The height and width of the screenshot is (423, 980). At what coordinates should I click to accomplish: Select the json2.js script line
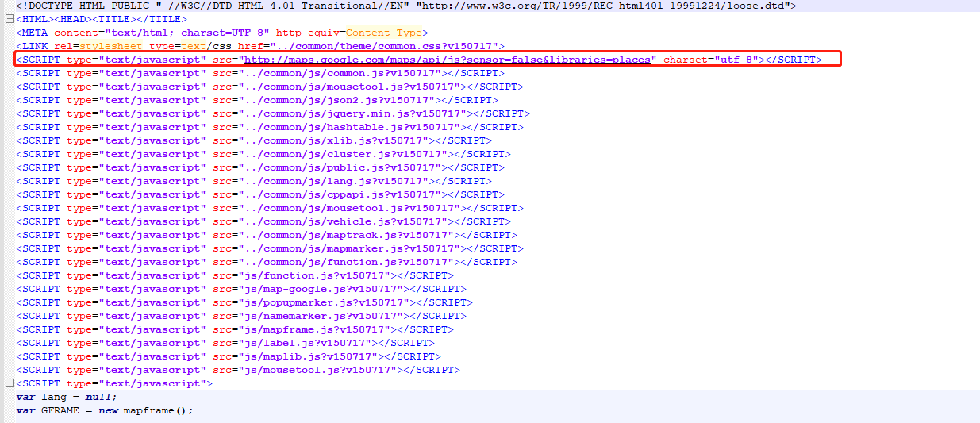[257, 101]
